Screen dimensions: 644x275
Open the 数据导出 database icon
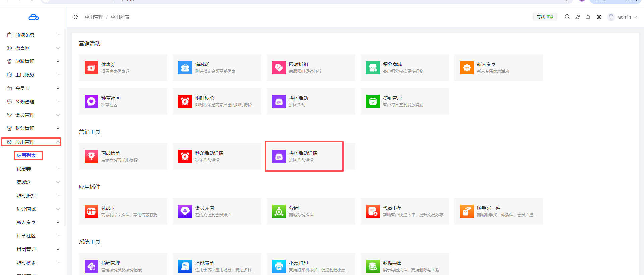coord(373,266)
